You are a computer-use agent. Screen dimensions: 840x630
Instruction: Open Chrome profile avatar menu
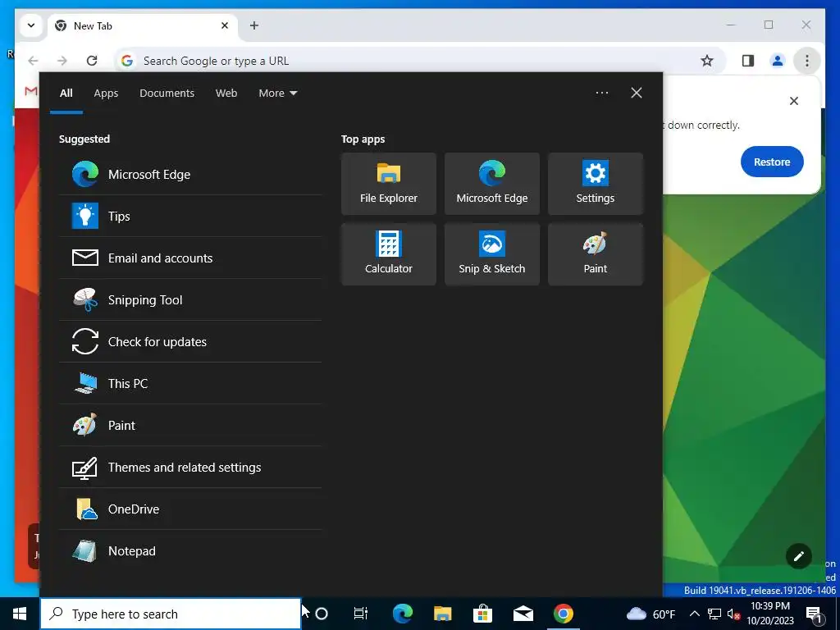(778, 61)
